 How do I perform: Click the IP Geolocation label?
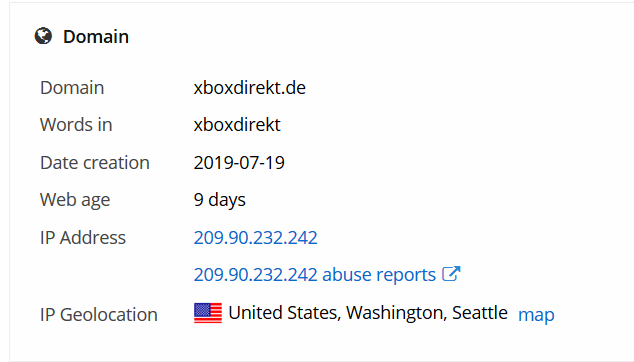pos(99,315)
